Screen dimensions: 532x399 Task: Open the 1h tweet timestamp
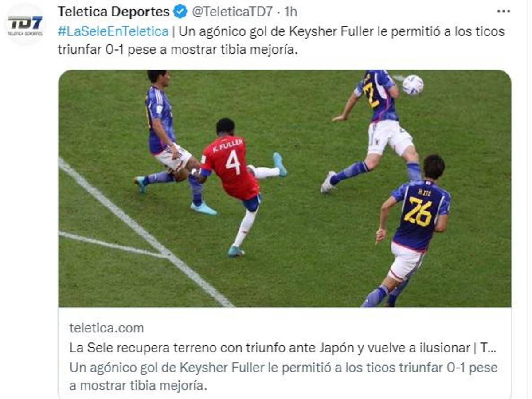[x=290, y=12]
